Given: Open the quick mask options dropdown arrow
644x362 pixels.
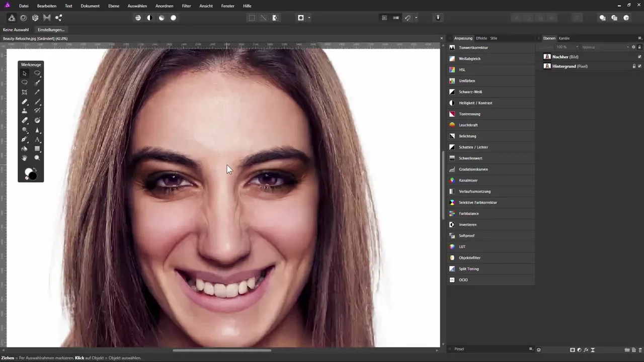Looking at the screenshot, I should (x=309, y=18).
